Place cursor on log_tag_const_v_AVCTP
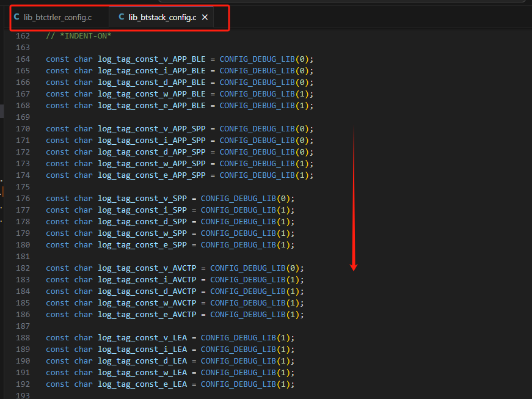 (147, 268)
